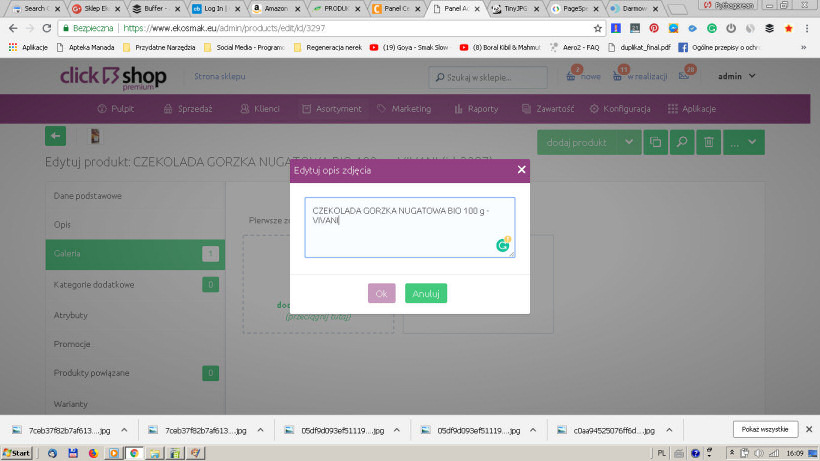
Task: Delete product with the trash icon
Action: click(709, 142)
